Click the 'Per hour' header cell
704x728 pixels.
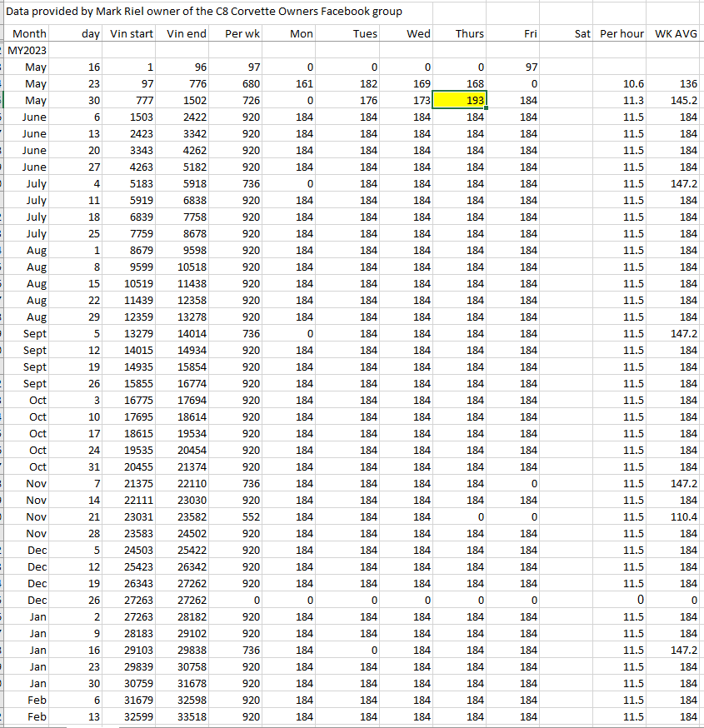point(622,33)
